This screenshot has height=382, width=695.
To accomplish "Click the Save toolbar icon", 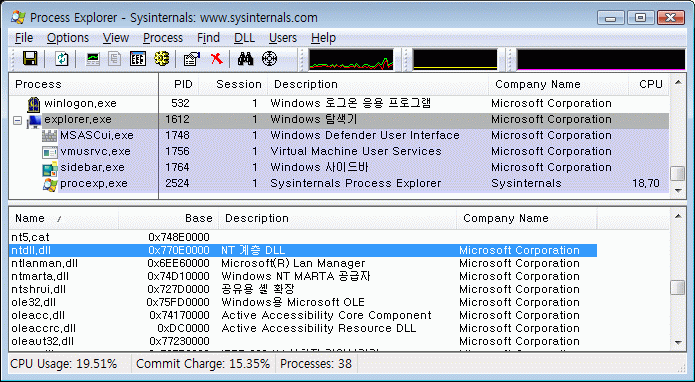I will click(30, 58).
